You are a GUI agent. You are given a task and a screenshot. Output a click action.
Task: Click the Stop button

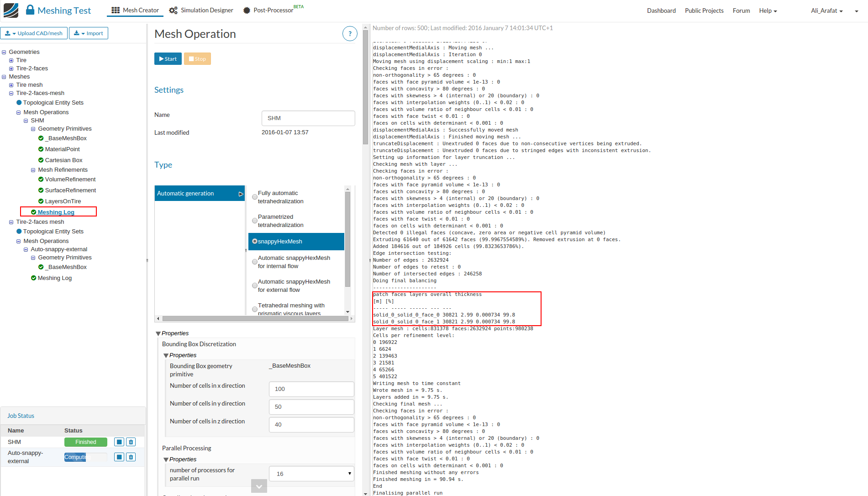(x=197, y=59)
